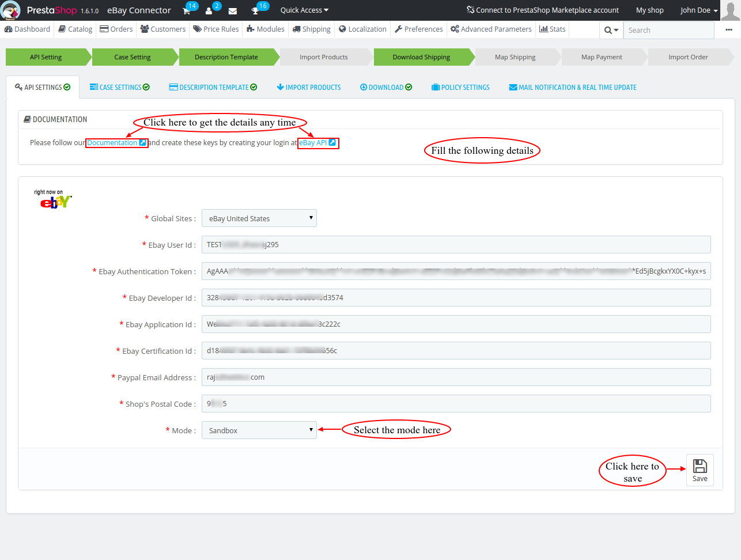The height and width of the screenshot is (560, 741).
Task: Click the save floppy disk icon
Action: pyautogui.click(x=700, y=466)
